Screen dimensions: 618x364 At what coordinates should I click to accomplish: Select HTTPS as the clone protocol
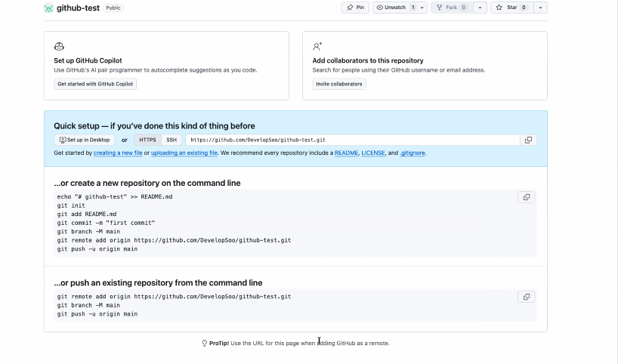click(147, 140)
